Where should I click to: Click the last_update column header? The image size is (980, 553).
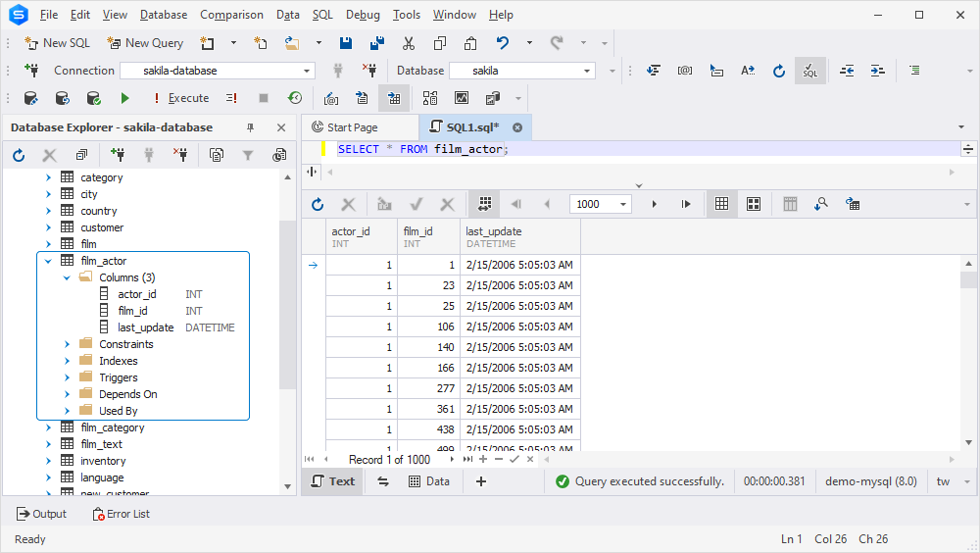click(x=520, y=237)
